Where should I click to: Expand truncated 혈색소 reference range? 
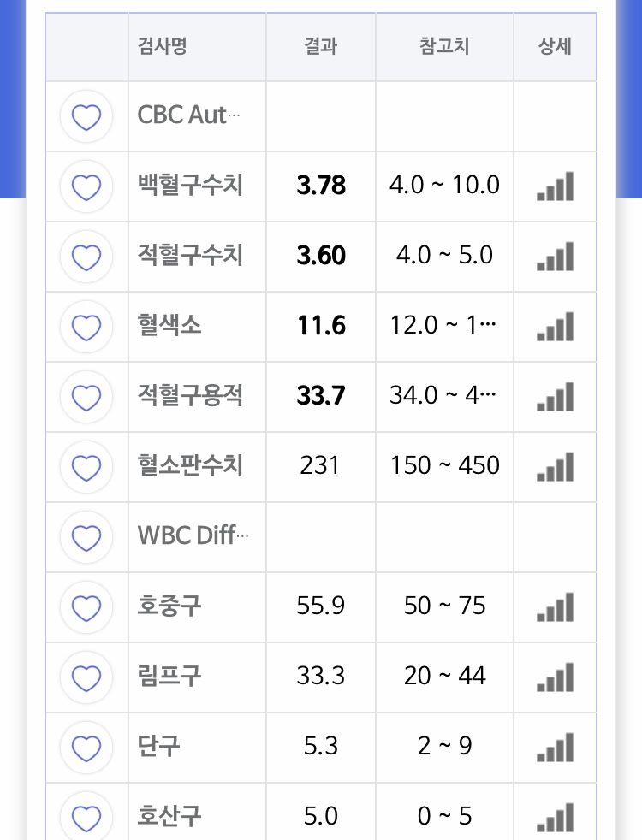tap(444, 326)
